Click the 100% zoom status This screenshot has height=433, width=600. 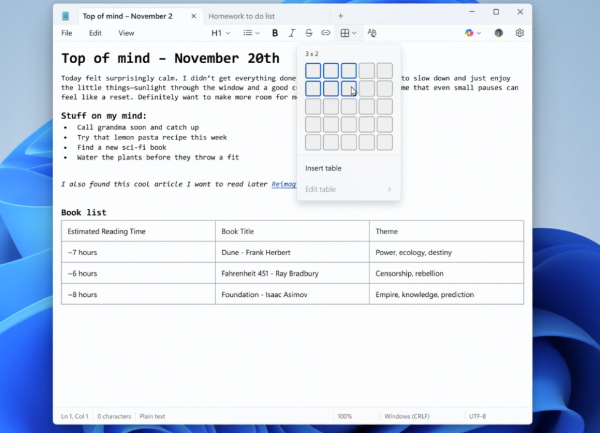click(x=345, y=416)
